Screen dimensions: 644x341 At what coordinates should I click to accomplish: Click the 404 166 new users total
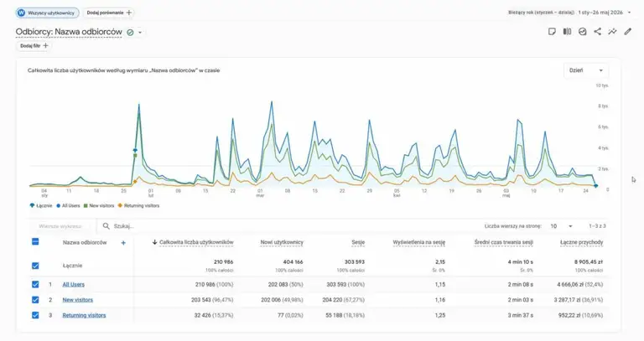[293, 261]
